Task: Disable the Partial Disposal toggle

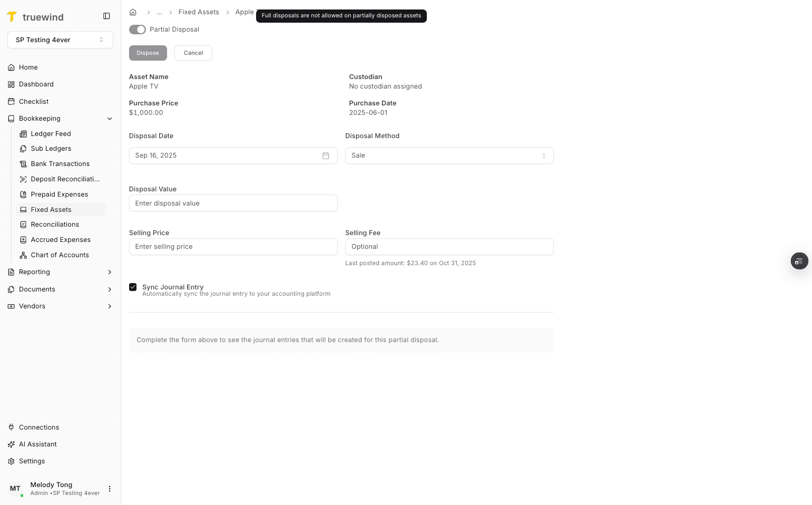Action: pos(137,30)
